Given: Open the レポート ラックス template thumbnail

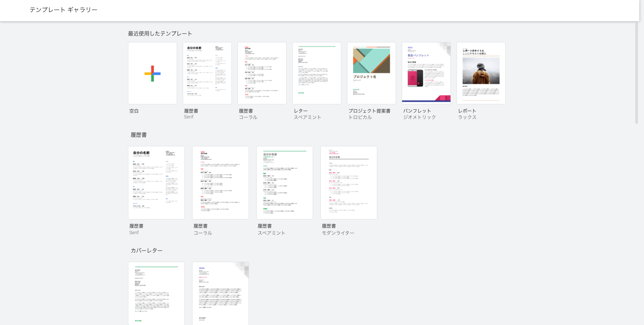Looking at the screenshot, I should tap(481, 73).
